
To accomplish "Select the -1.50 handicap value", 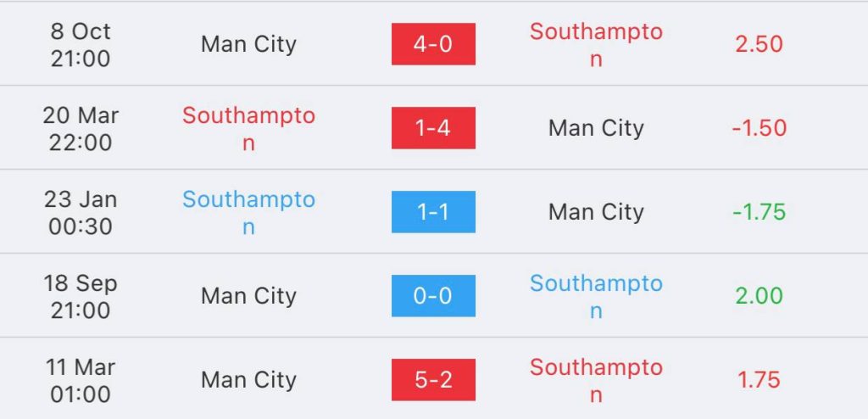I will (759, 128).
